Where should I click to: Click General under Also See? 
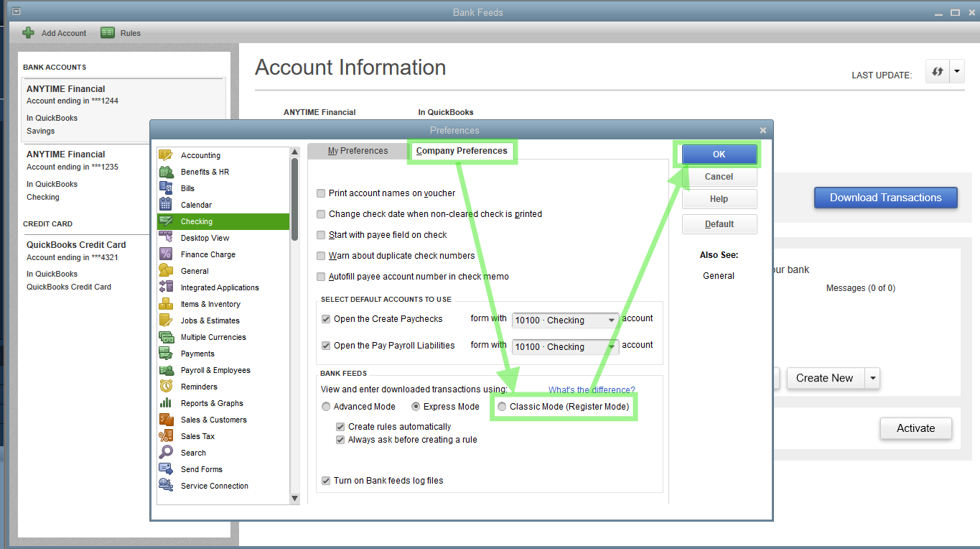click(719, 276)
